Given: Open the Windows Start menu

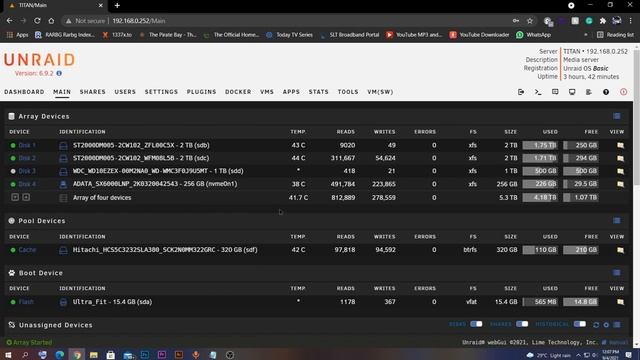Looking at the screenshot, I should [9, 355].
